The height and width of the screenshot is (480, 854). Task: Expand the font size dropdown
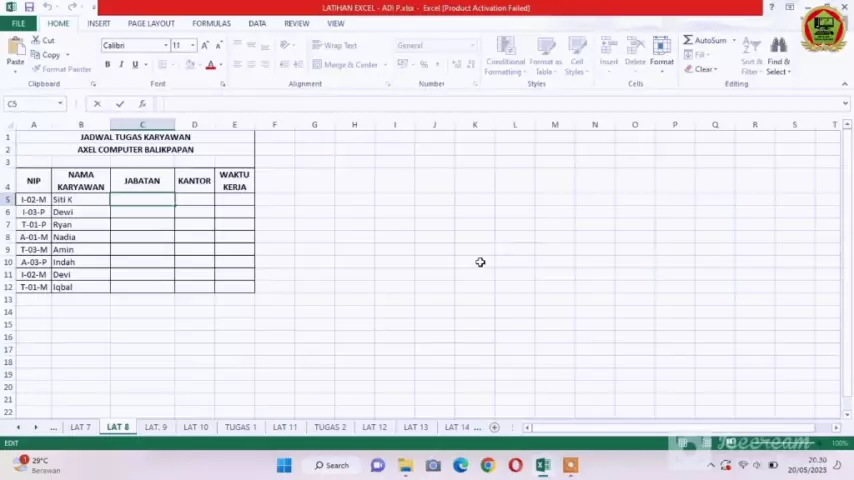192,45
